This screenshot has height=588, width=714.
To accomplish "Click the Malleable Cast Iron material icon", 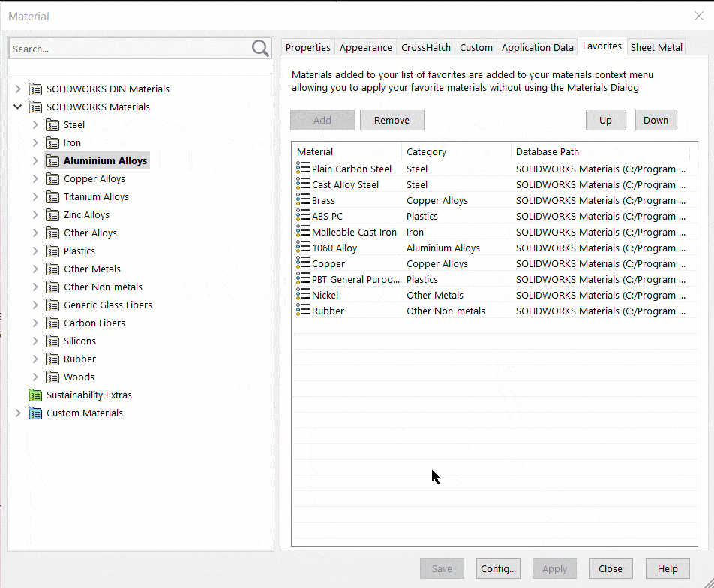I will pos(303,231).
